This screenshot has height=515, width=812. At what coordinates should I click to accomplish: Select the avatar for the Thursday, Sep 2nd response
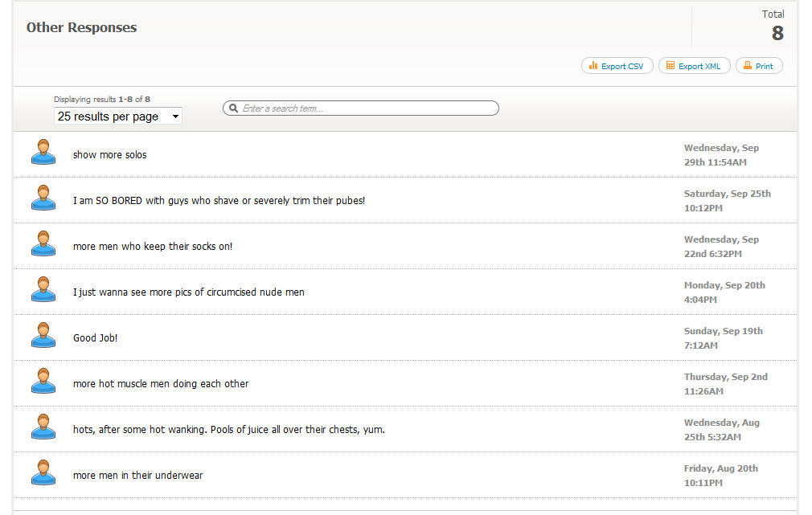(43, 381)
